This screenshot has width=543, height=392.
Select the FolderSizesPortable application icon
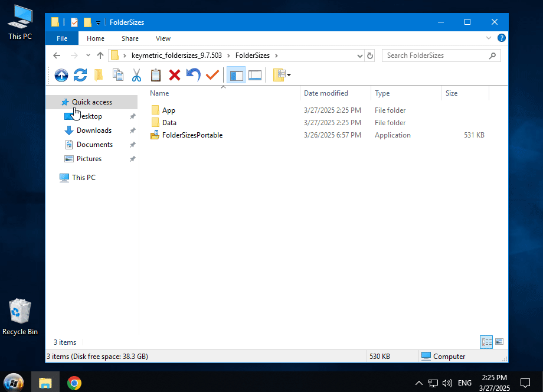pyautogui.click(x=155, y=135)
